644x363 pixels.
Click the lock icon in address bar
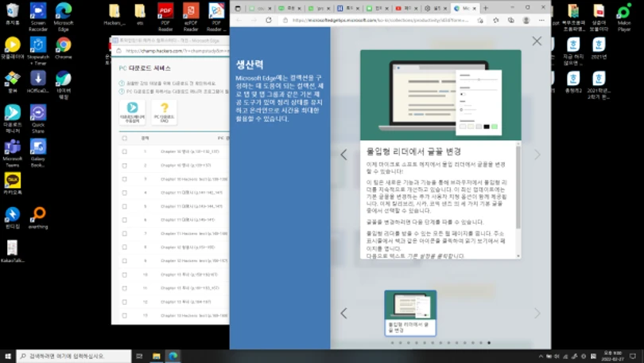[285, 20]
